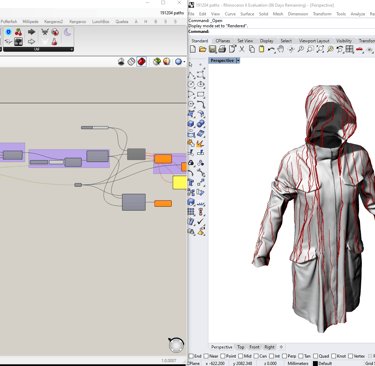This screenshot has width=375, height=366.
Task: Enable the Int osnap checkbox
Action: [x=271, y=356]
